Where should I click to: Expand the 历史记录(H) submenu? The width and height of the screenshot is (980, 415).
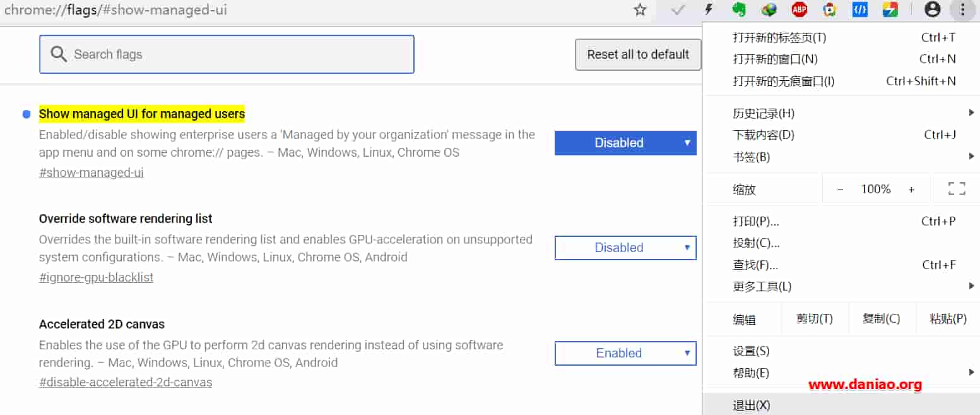841,113
